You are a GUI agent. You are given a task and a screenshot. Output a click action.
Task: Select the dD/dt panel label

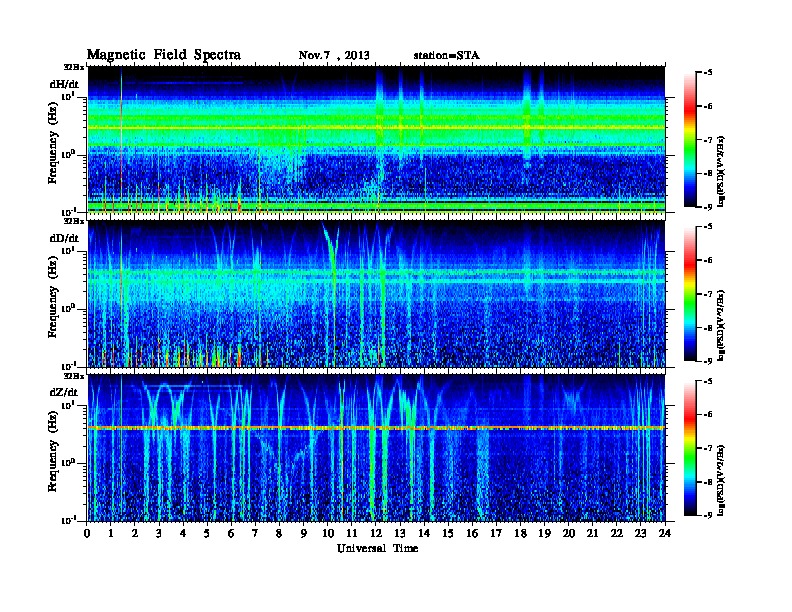tap(64, 238)
